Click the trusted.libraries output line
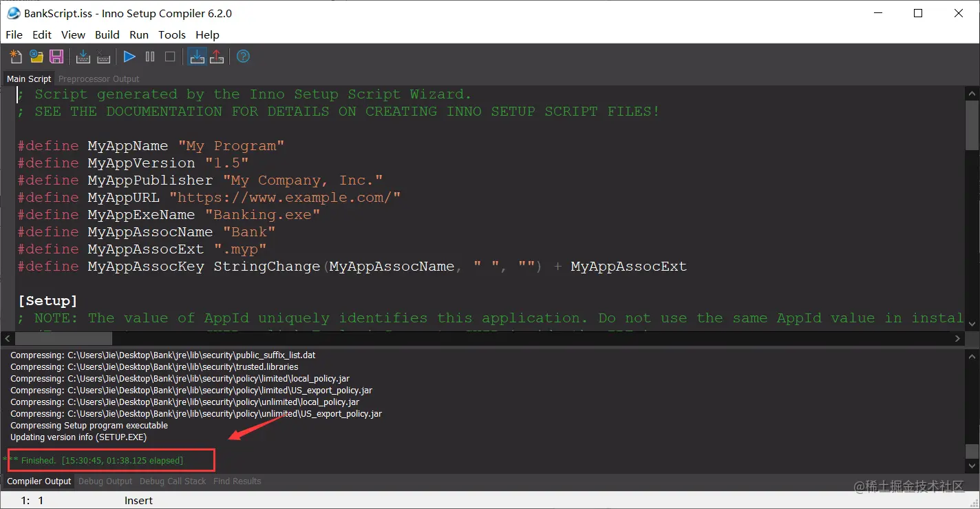 point(154,367)
